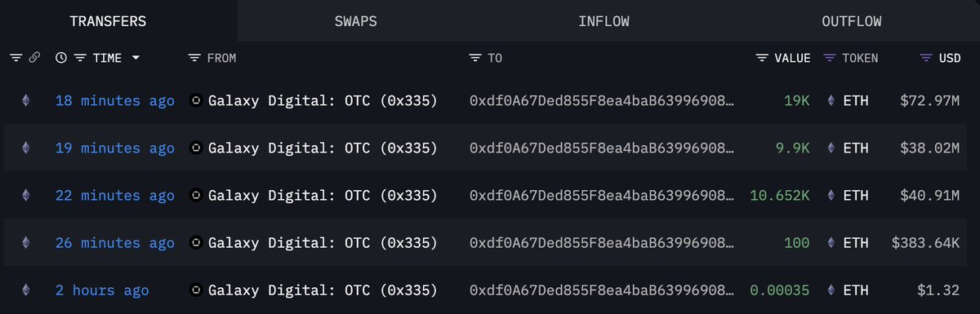Open the USD column filter
This screenshot has height=314, width=980.
click(x=926, y=58)
